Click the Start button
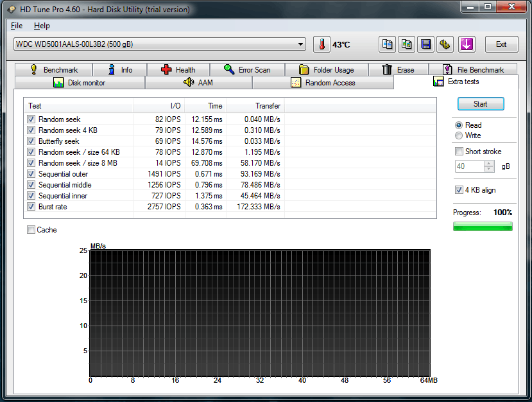Viewport: 532px width, 402px height. pyautogui.click(x=481, y=104)
